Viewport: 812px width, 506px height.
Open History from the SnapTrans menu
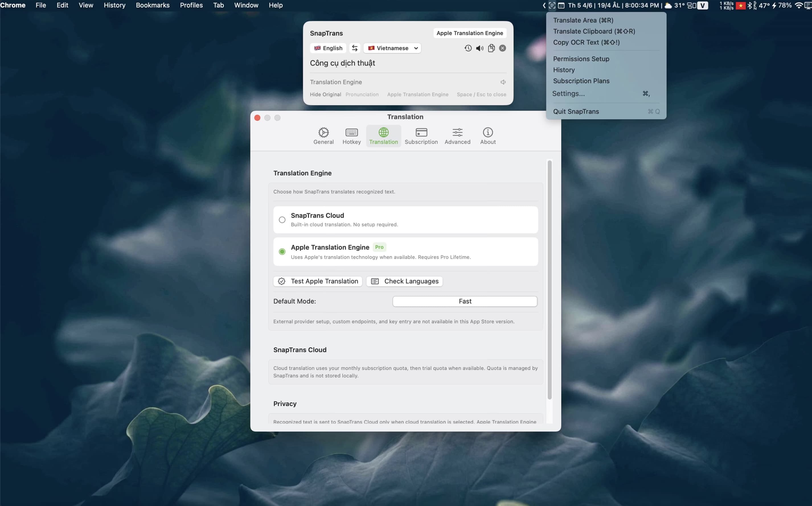coord(606,70)
